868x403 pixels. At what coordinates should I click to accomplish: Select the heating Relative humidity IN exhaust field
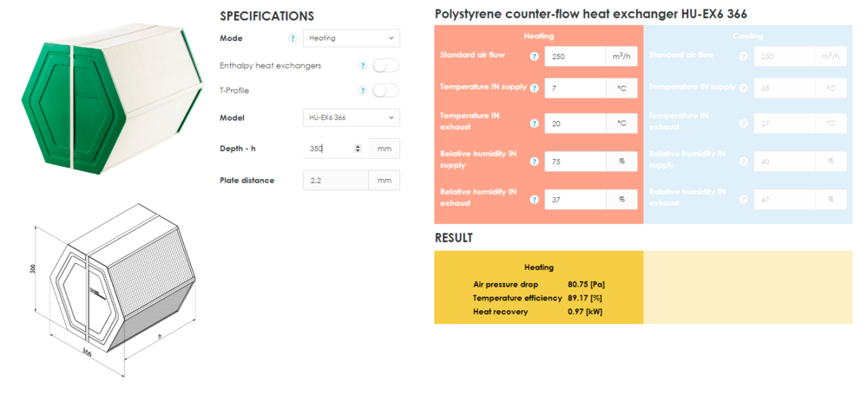click(574, 199)
